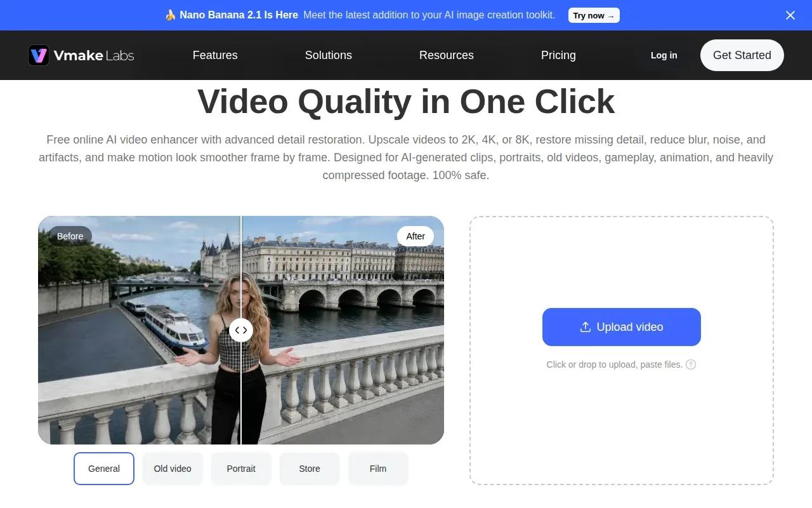Image resolution: width=812 pixels, height=508 pixels.
Task: Click the 'Click or drop to upload' hint
Action: [x=614, y=364]
